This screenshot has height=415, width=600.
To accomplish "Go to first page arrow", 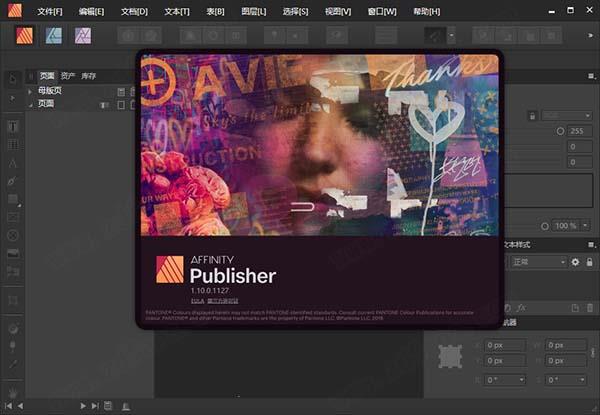I will click(8, 406).
